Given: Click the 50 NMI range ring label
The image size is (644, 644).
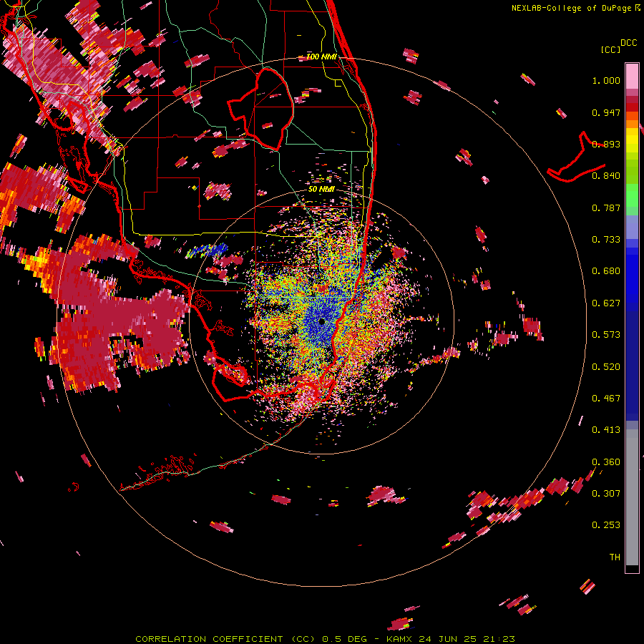Looking at the screenshot, I should click(321, 189).
